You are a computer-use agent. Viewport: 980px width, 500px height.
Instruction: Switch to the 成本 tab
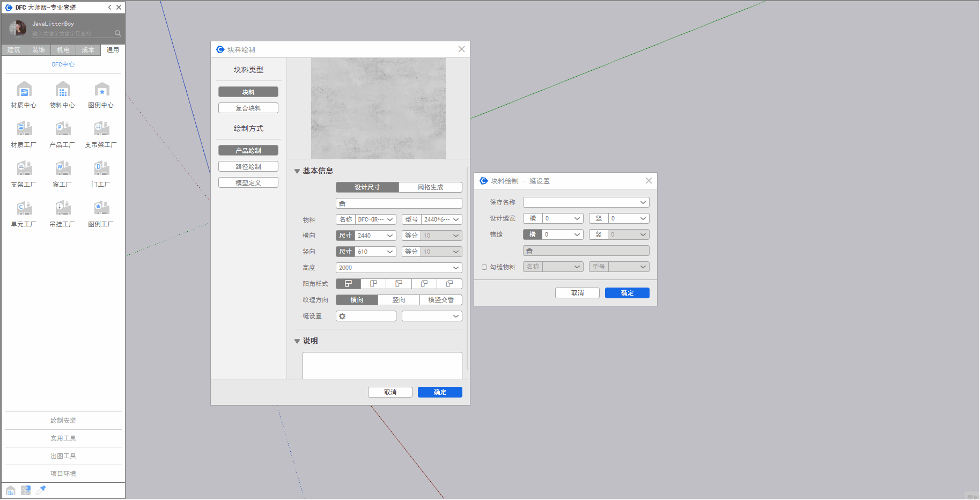point(88,50)
